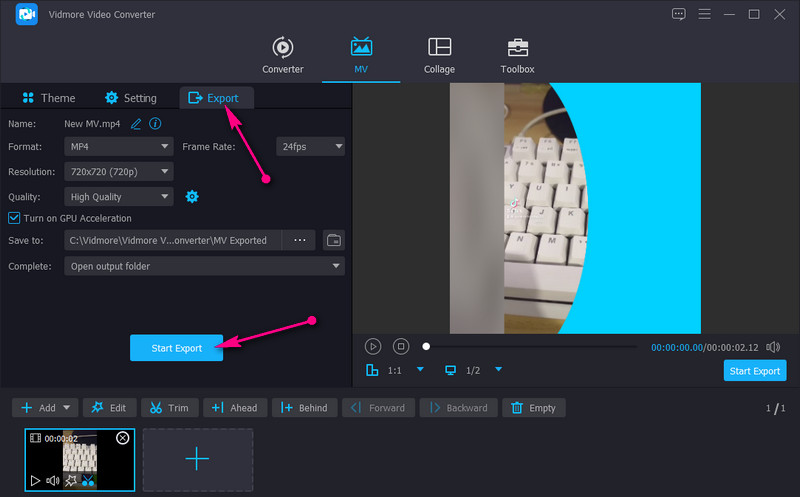
Task: Click the Play button under preview
Action: tap(373, 347)
